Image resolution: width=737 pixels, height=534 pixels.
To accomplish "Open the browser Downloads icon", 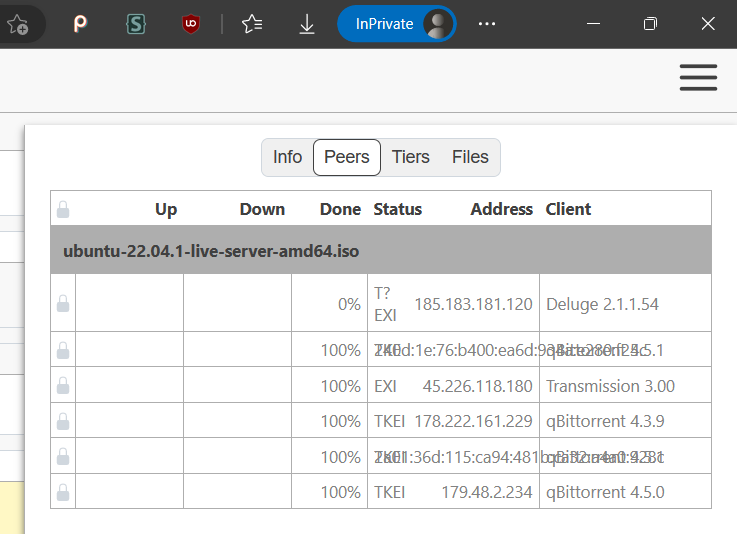I will coord(307,24).
